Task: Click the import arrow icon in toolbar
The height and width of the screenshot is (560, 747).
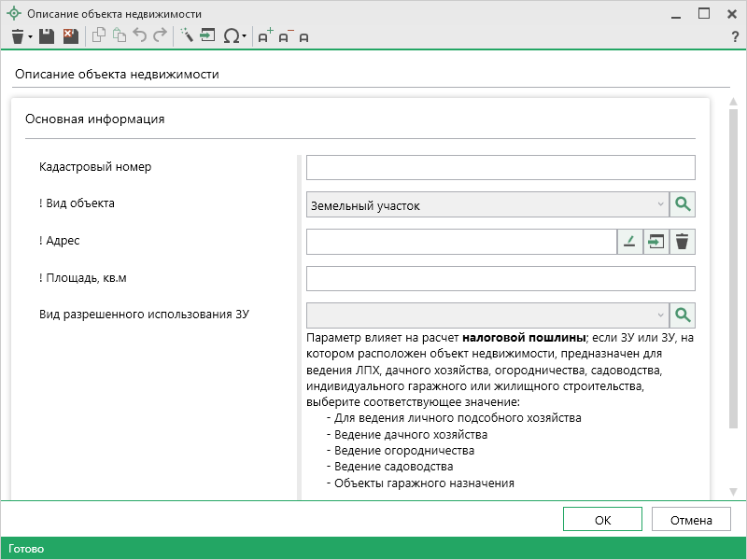Action: click(x=206, y=36)
